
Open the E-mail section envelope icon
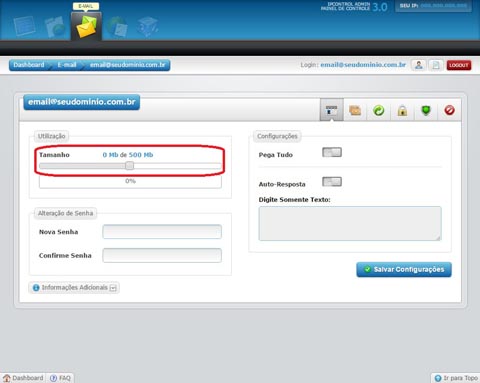click(86, 27)
